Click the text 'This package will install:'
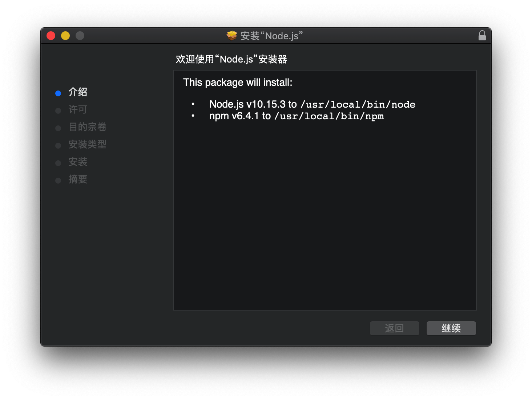The width and height of the screenshot is (532, 400). [x=238, y=83]
